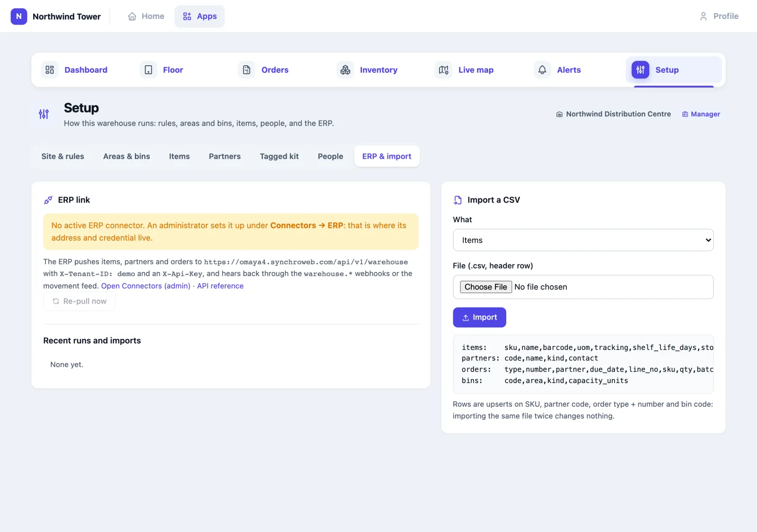Click the 'Northwind Distribution Centre' label
The image size is (757, 532).
(x=618, y=114)
